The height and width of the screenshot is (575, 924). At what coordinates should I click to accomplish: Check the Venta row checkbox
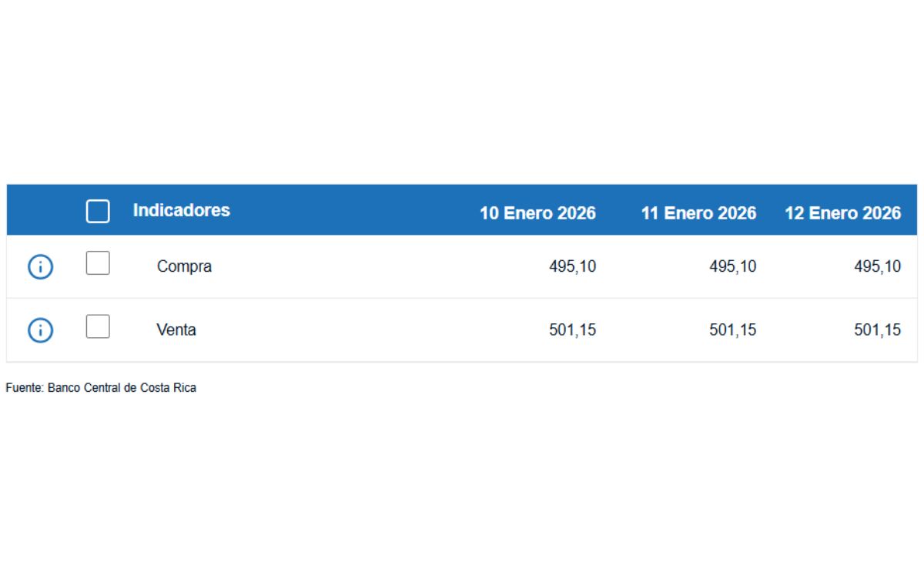click(98, 328)
